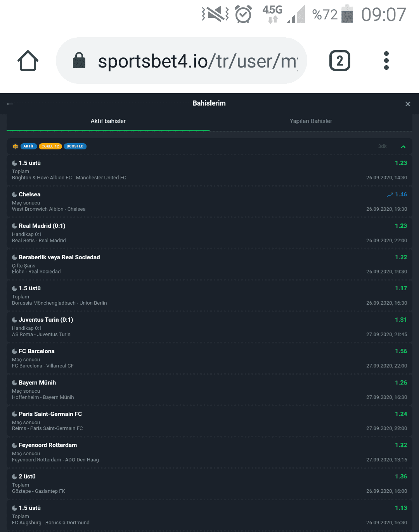Select the Aktif bahisler tab
The width and height of the screenshot is (419, 532).
[x=108, y=121]
